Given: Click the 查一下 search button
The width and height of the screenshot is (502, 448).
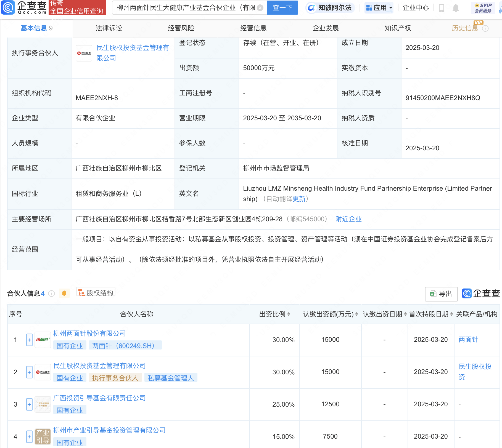Looking at the screenshot, I should 282,8.
